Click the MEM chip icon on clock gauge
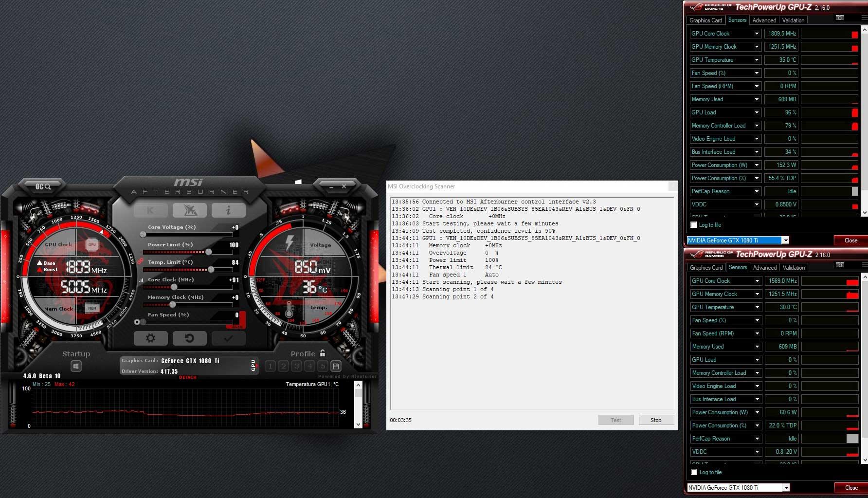 pyautogui.click(x=92, y=308)
